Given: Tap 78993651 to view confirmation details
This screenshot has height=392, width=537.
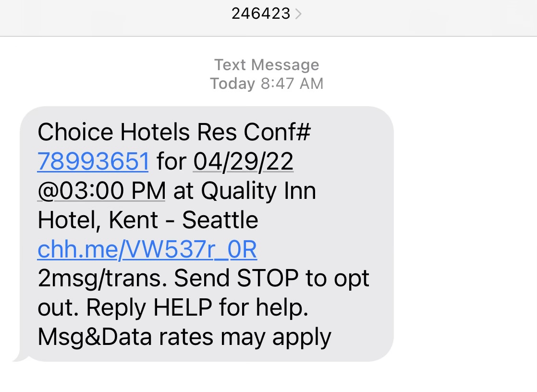Looking at the screenshot, I should click(x=93, y=161).
